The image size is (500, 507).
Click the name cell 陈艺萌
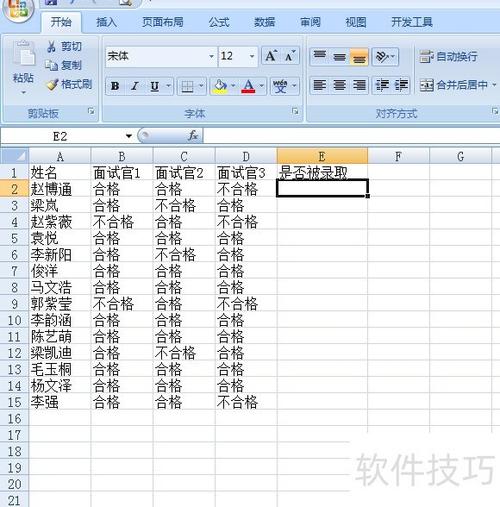[x=60, y=336]
